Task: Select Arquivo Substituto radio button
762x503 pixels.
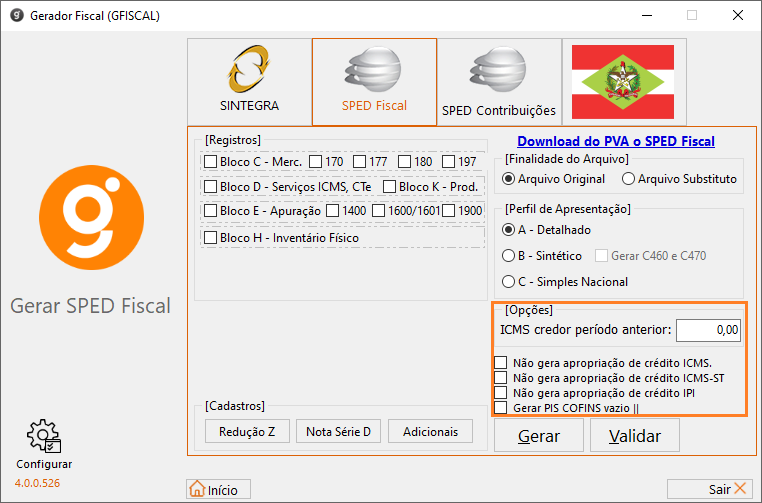Action: 628,179
